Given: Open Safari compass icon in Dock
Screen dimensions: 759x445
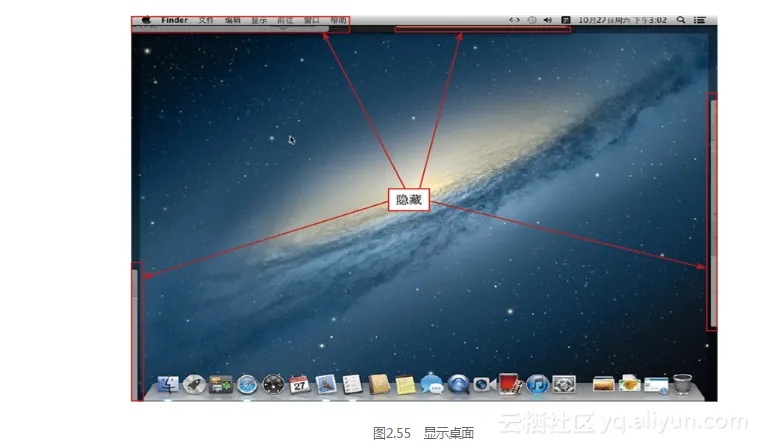Looking at the screenshot, I should (x=247, y=385).
